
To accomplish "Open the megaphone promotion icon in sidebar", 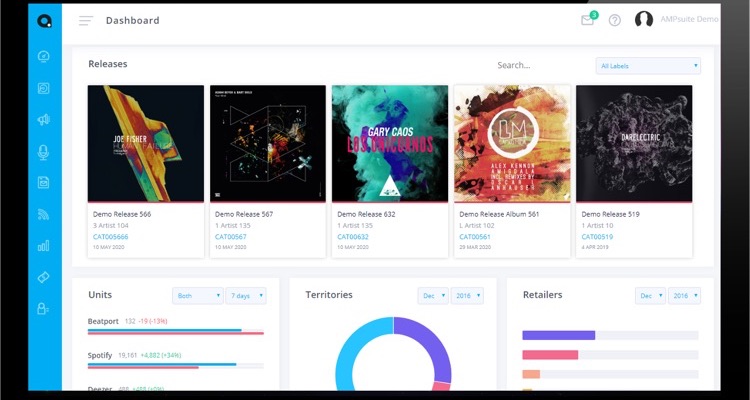I will point(44,120).
